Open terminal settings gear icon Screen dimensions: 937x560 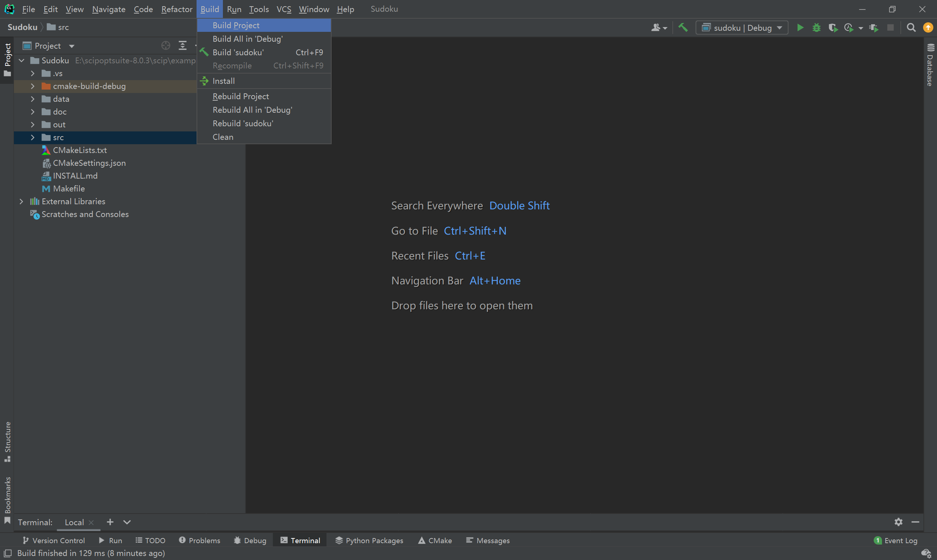pos(898,522)
